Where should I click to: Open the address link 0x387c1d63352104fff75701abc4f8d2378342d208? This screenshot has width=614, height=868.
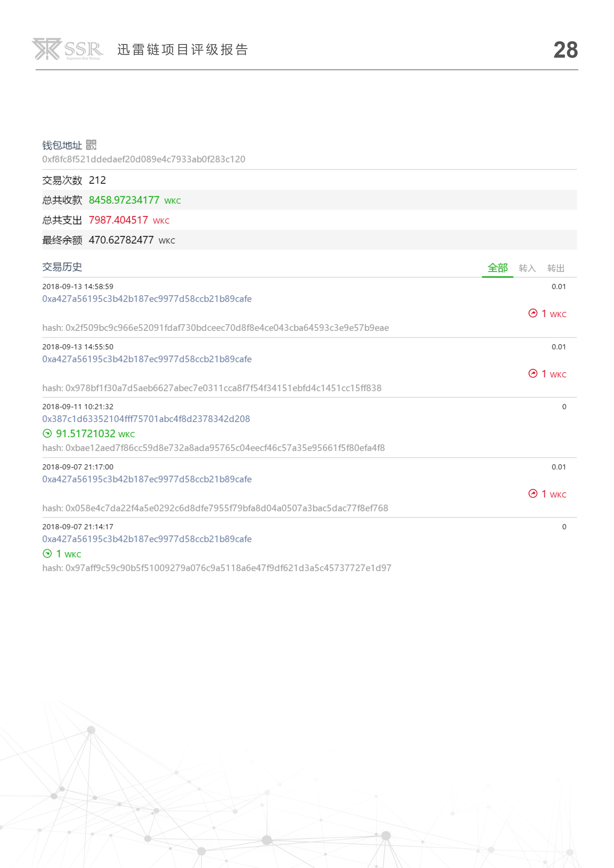tap(146, 419)
